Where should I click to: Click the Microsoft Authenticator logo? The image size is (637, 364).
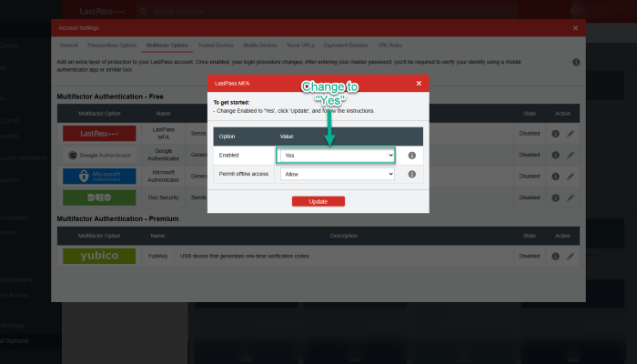click(99, 177)
